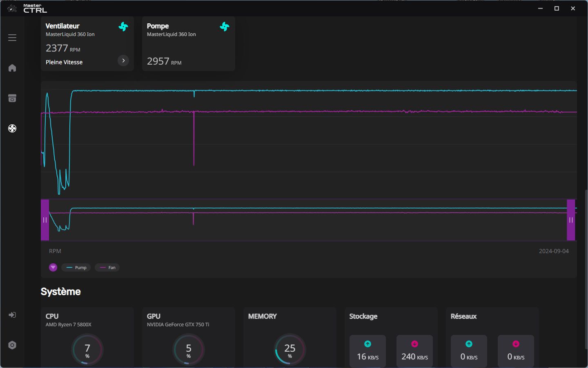Toggle the Fan series in legend
This screenshot has width=588, height=368.
point(107,267)
